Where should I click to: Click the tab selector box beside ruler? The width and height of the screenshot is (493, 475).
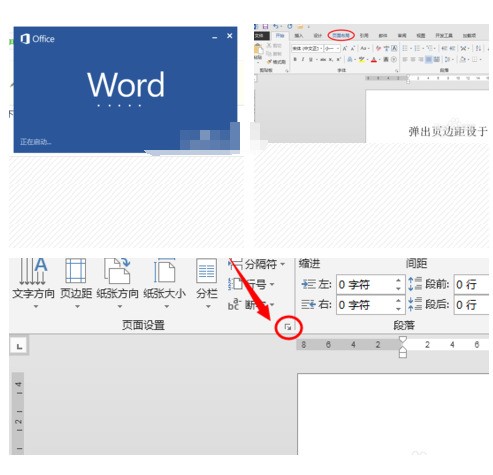pos(19,346)
